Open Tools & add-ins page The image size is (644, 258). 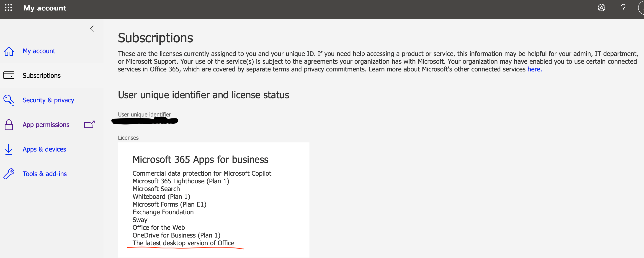(44, 174)
